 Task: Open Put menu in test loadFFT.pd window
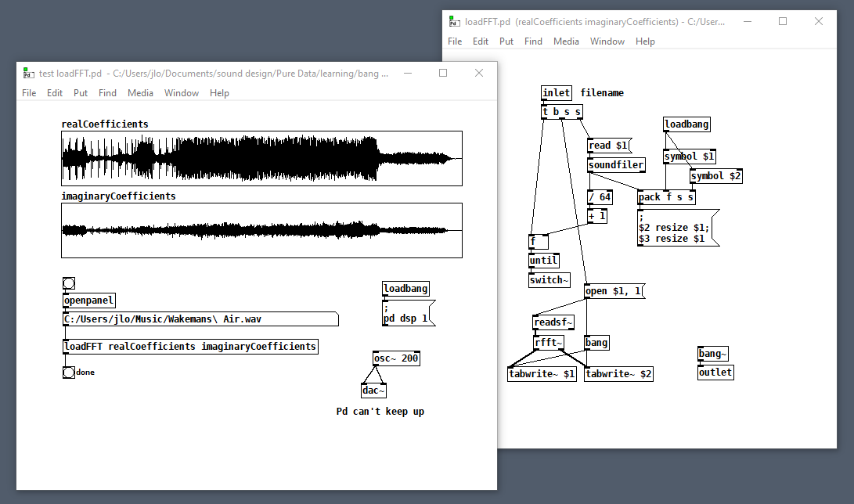(x=81, y=93)
